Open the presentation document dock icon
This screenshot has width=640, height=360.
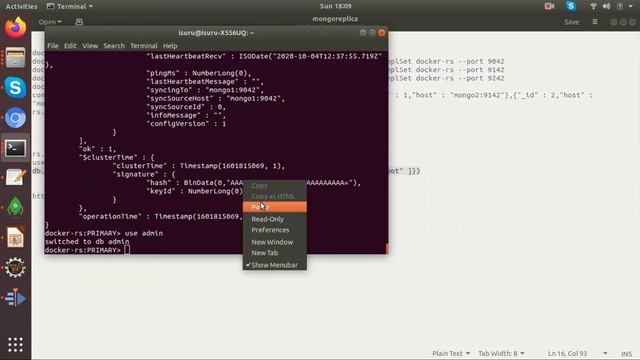pos(15,238)
